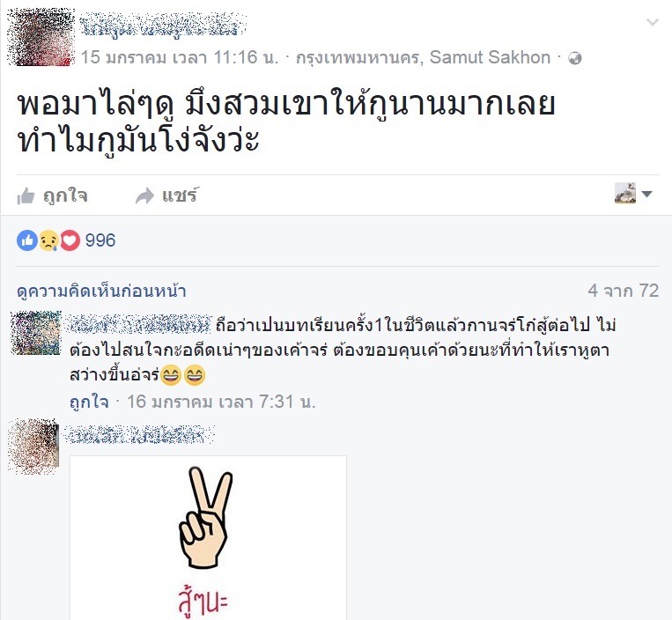The height and width of the screenshot is (620, 672).
Task: Click the first commenter's blurred name
Action: 139,324
